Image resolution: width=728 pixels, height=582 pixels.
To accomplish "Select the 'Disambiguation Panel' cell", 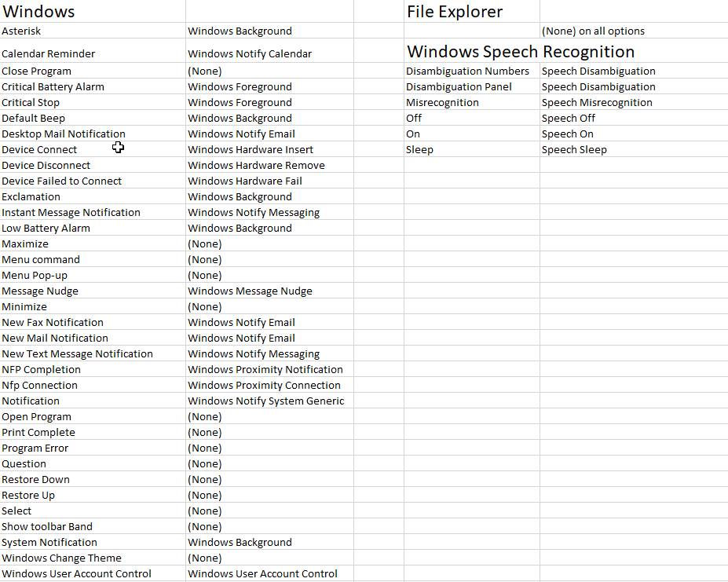I will [x=472, y=86].
